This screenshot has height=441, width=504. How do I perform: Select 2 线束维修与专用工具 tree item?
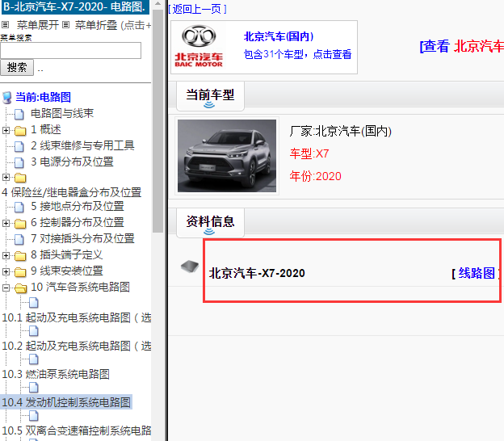pos(82,145)
